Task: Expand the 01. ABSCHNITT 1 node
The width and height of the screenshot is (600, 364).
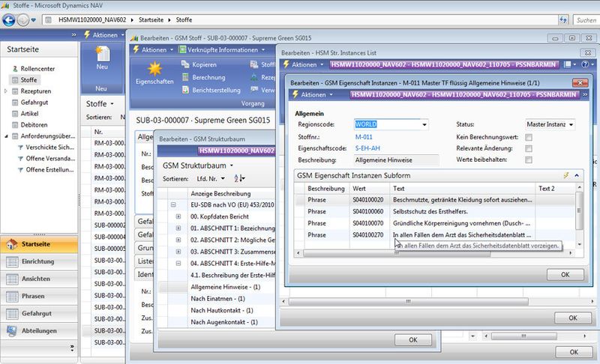Action: (178, 228)
